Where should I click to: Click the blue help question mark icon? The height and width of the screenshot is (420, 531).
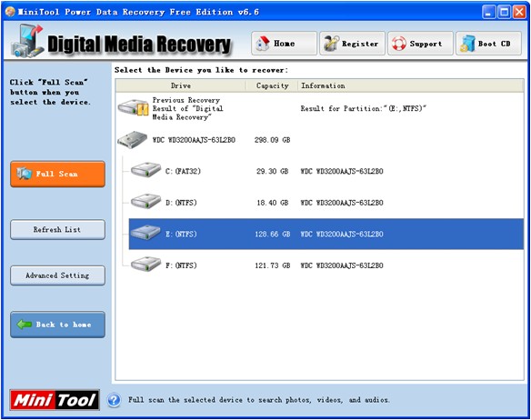pos(115,400)
